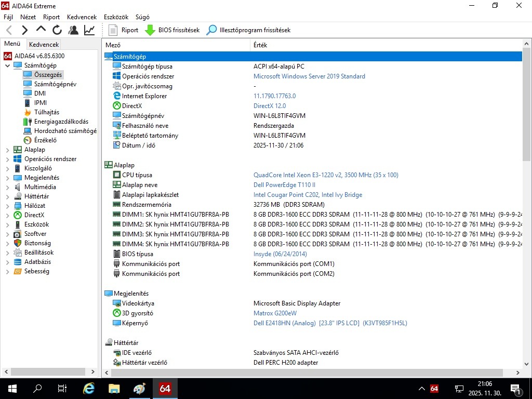Select Hordozható számítógép tree item
532x399 pixels.
point(65,131)
